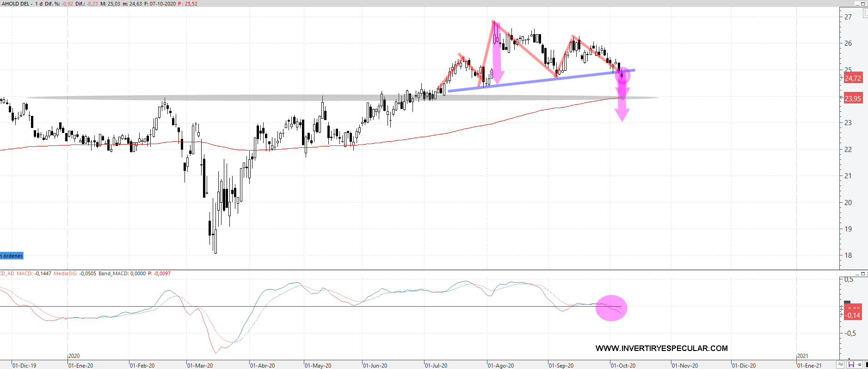Click the purple floppy disk save icon
868x369 pixels.
851,365
